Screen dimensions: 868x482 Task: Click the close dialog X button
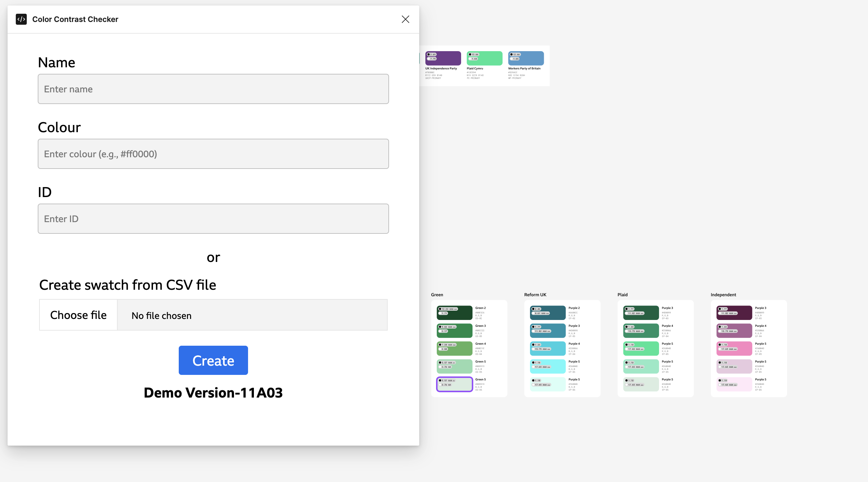(x=406, y=19)
